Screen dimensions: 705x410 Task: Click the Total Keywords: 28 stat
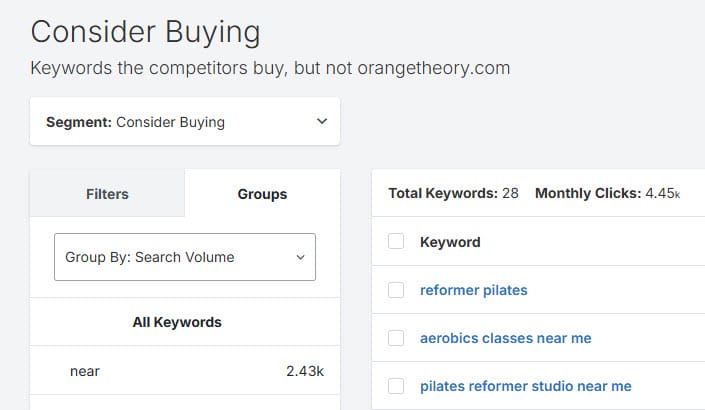[x=453, y=193]
